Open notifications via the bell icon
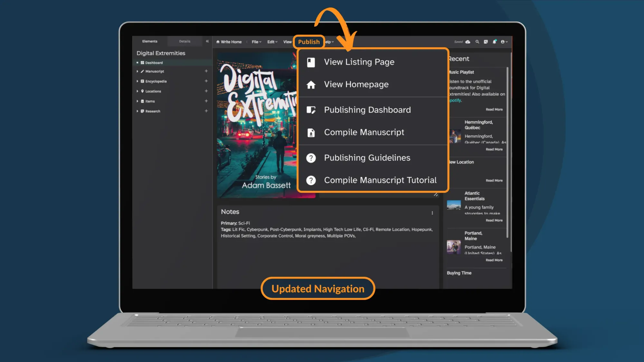Viewport: 644px width, 362px height. (495, 42)
